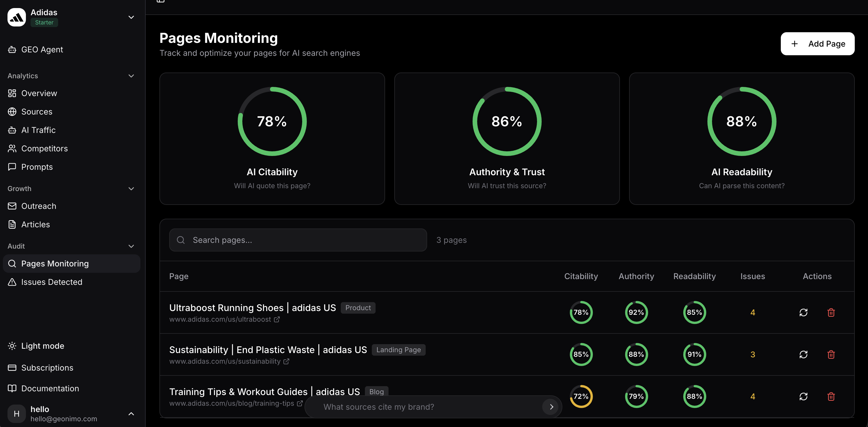Delete the Ultraboost page
This screenshot has width=868, height=427.
point(831,312)
